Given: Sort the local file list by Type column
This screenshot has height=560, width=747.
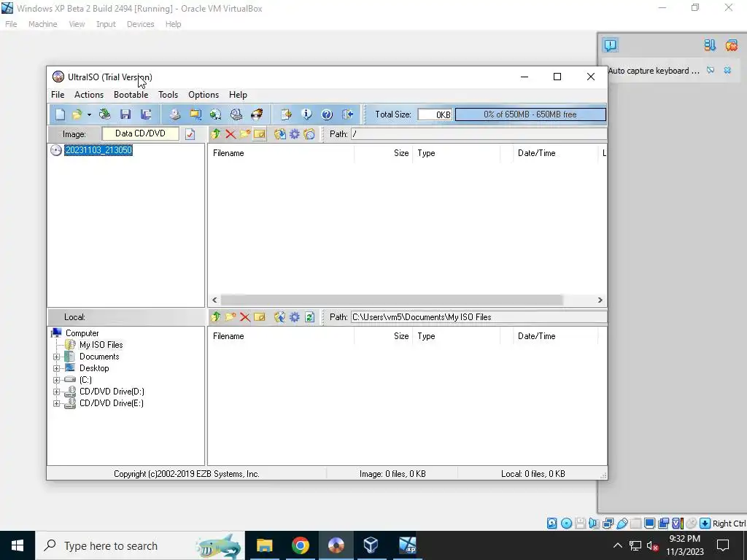Looking at the screenshot, I should pyautogui.click(x=456, y=335).
